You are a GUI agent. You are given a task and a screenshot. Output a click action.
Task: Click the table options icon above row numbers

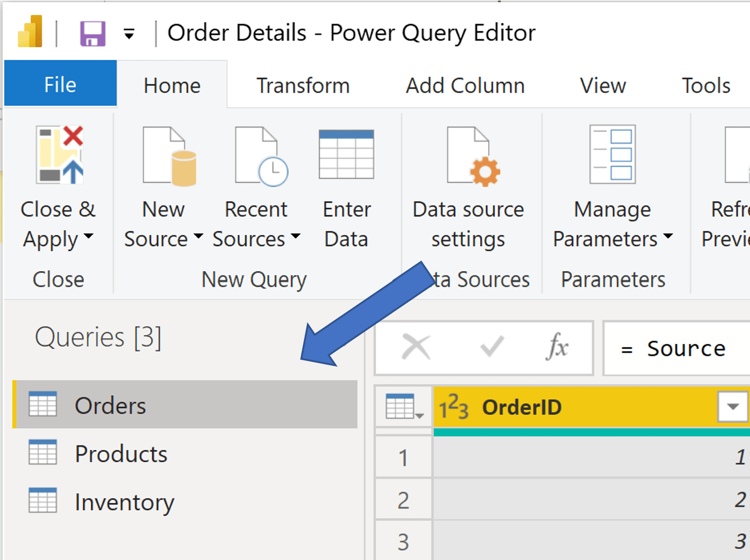[x=403, y=406]
